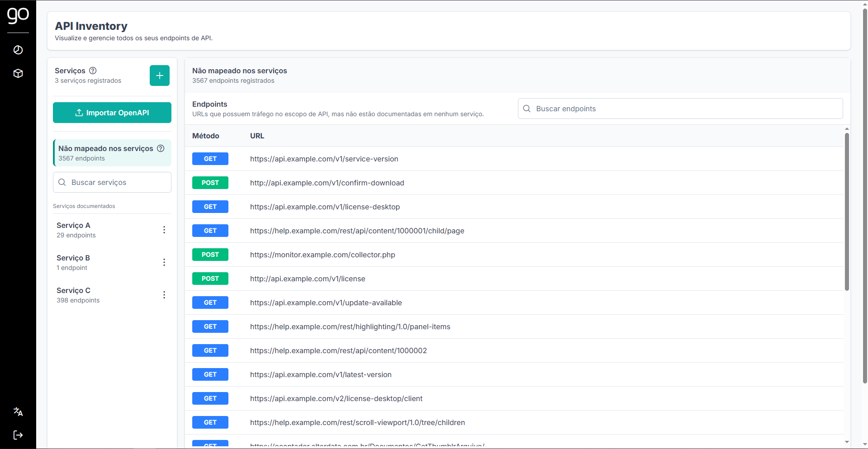
Task: Open the three-dot menu for Serviço C
Action: pos(164,295)
